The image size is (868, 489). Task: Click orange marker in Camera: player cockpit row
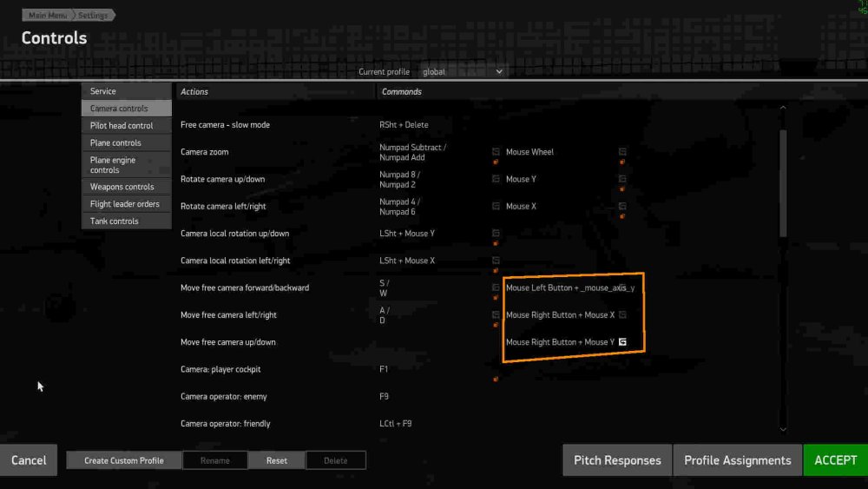[x=496, y=380]
